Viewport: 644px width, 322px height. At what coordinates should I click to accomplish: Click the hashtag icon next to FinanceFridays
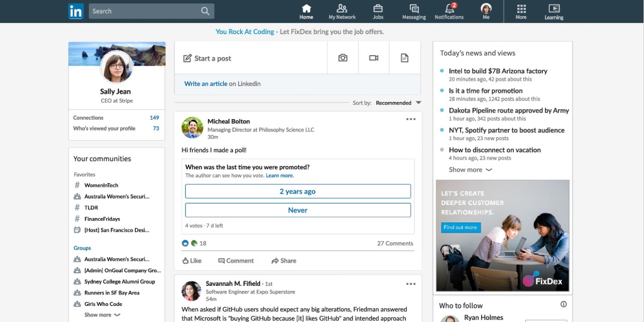[77, 219]
